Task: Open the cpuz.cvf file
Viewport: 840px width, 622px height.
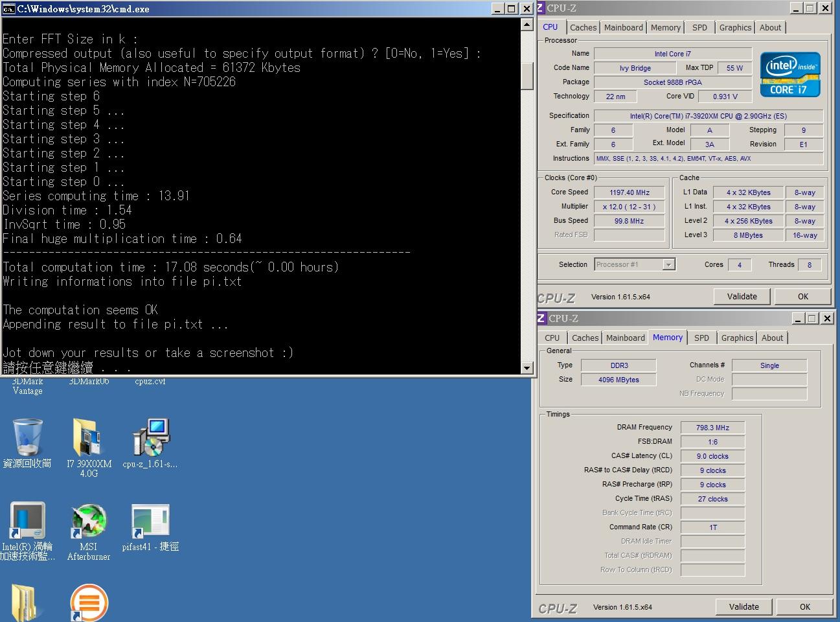Action: 150,381
